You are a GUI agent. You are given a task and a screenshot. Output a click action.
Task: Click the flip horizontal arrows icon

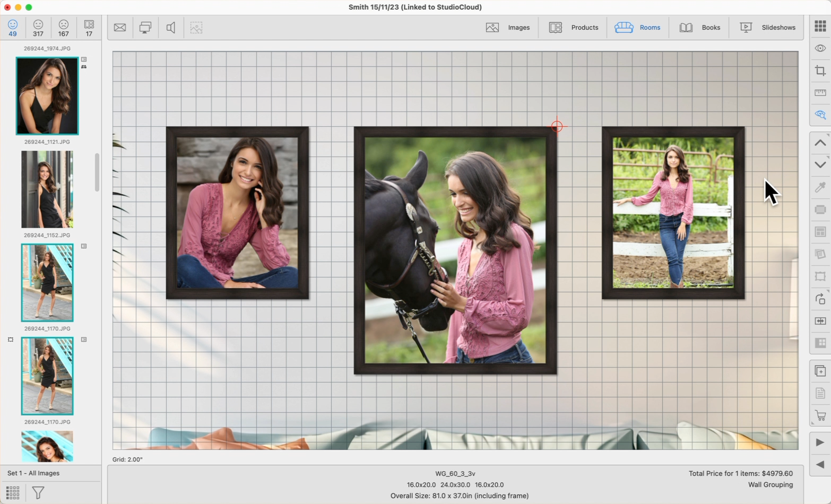click(820, 321)
